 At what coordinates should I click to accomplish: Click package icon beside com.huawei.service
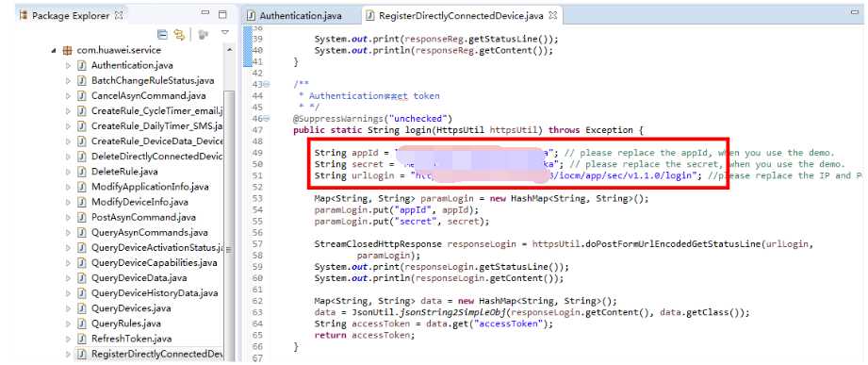click(67, 50)
